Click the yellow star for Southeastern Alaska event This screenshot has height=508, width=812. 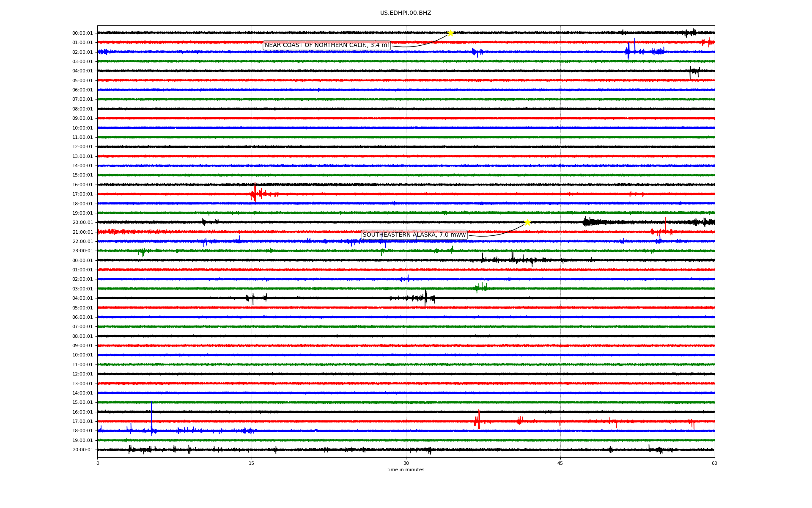[x=527, y=222]
